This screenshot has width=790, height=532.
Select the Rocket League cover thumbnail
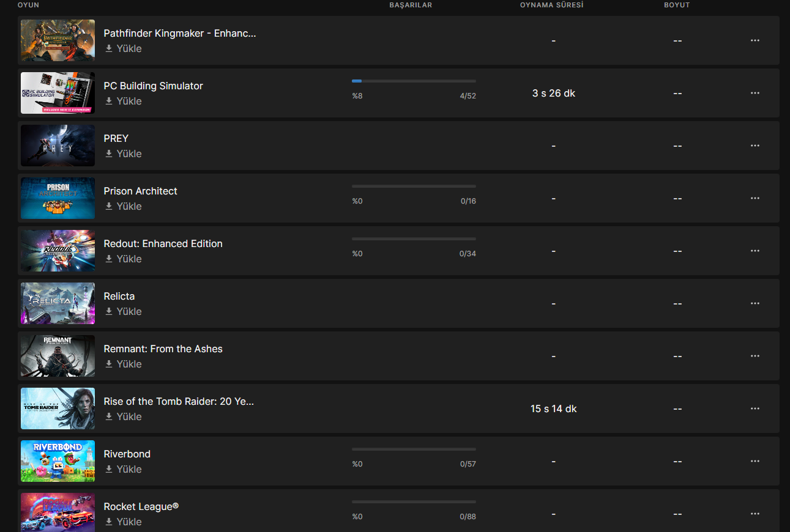click(58, 512)
